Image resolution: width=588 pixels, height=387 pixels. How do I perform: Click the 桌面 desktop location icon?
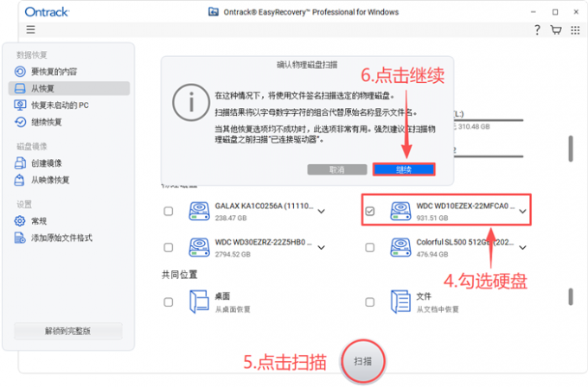click(199, 301)
